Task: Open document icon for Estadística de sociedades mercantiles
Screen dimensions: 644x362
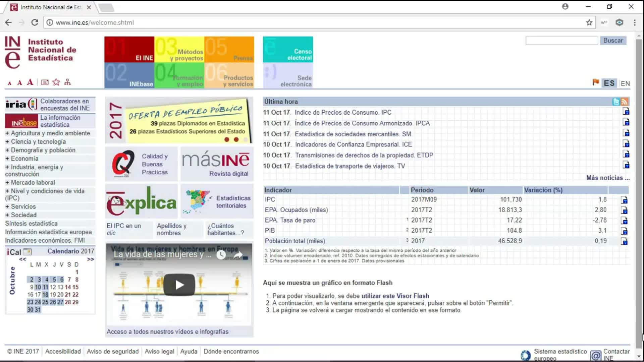Action: [626, 133]
